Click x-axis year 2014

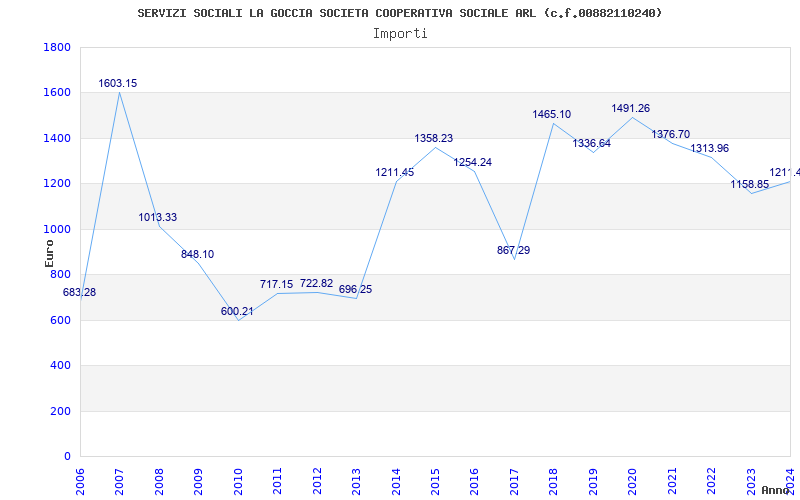396,481
